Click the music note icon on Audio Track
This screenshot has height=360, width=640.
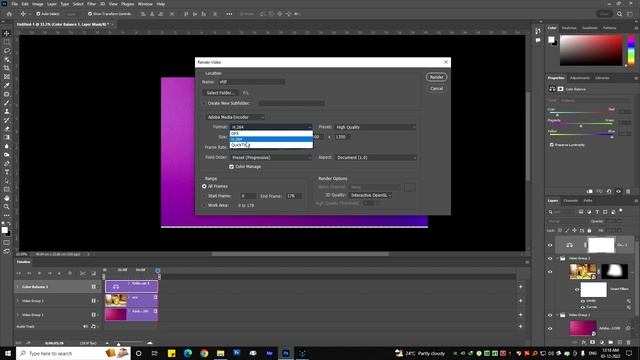tap(93, 327)
